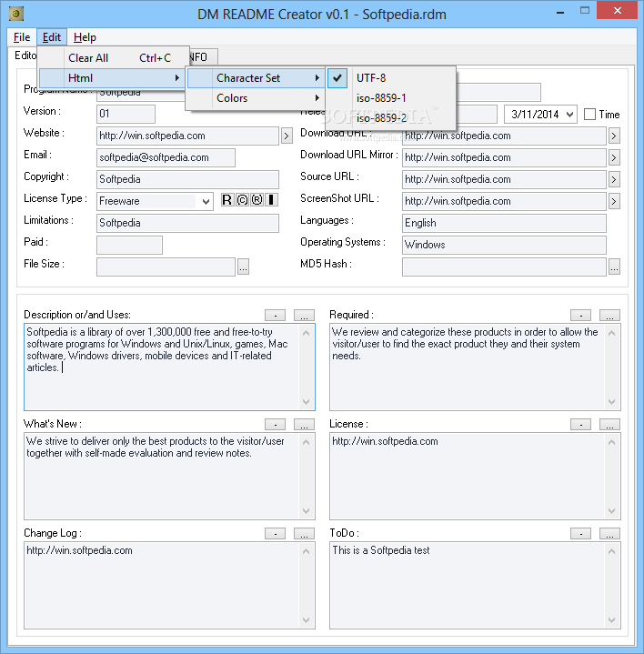The image size is (644, 654).
Task: Click the minus button above Description box
Action: coord(276,316)
